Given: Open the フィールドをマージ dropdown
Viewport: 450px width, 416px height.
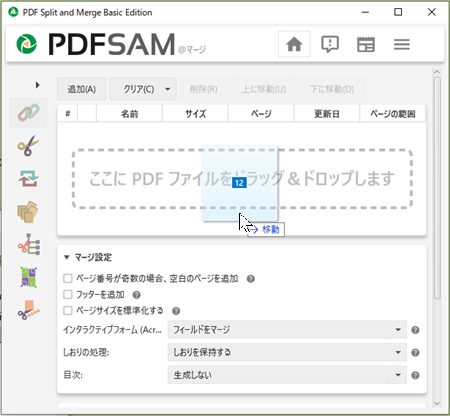Looking at the screenshot, I should coord(287,330).
